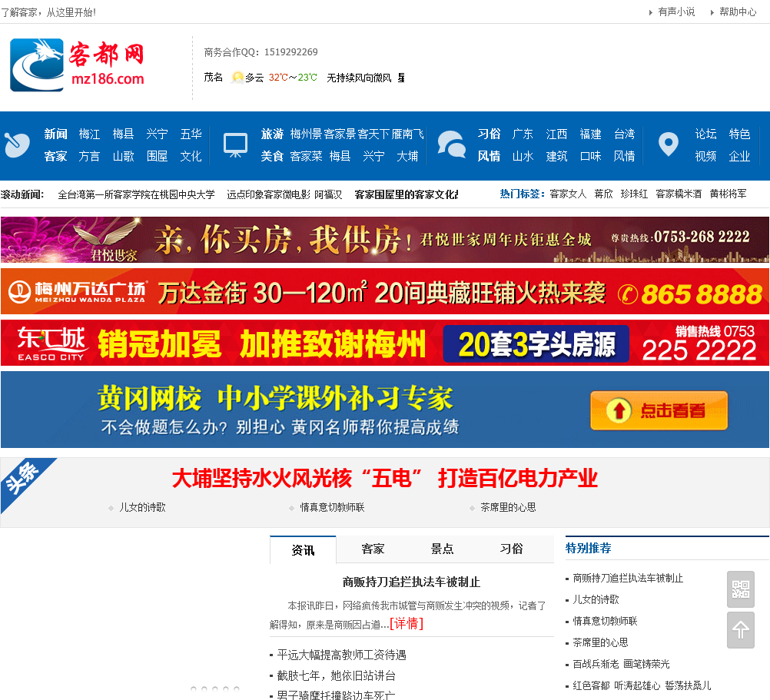
Task: Switch to 习俗 tab
Action: (x=511, y=549)
